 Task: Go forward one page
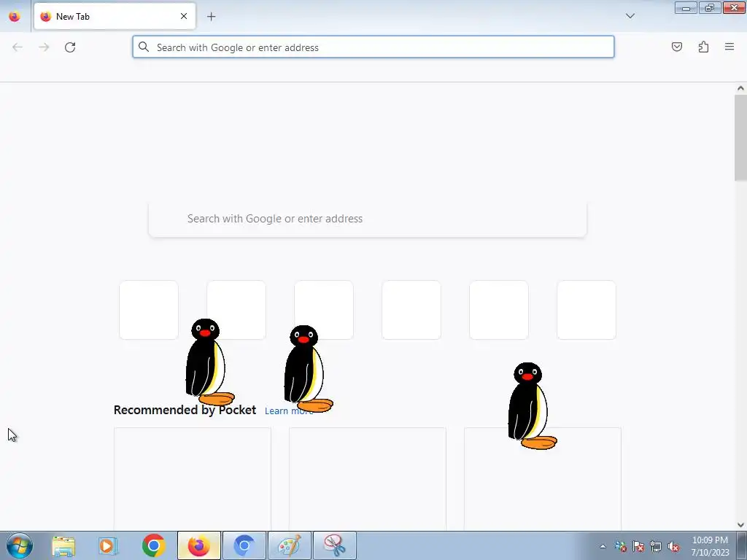coord(44,47)
